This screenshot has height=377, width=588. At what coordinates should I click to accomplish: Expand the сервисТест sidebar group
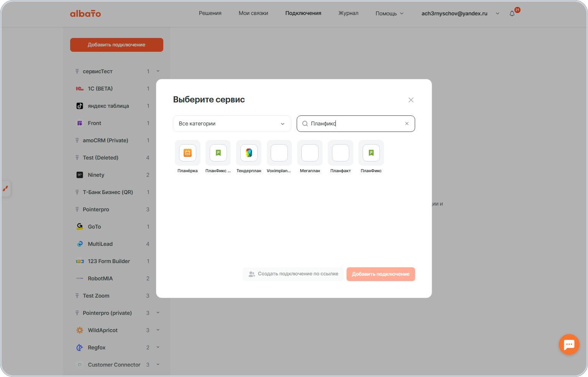(158, 71)
